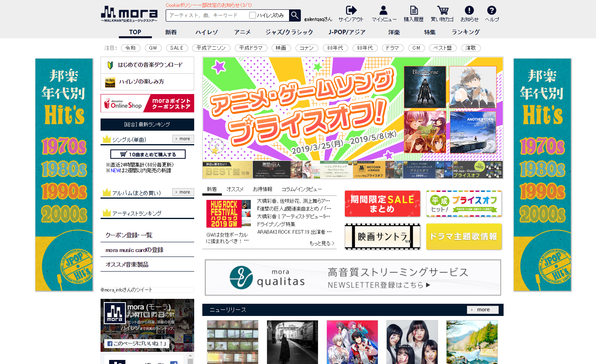Click the search magnifier button
This screenshot has width=596, height=364.
click(295, 15)
